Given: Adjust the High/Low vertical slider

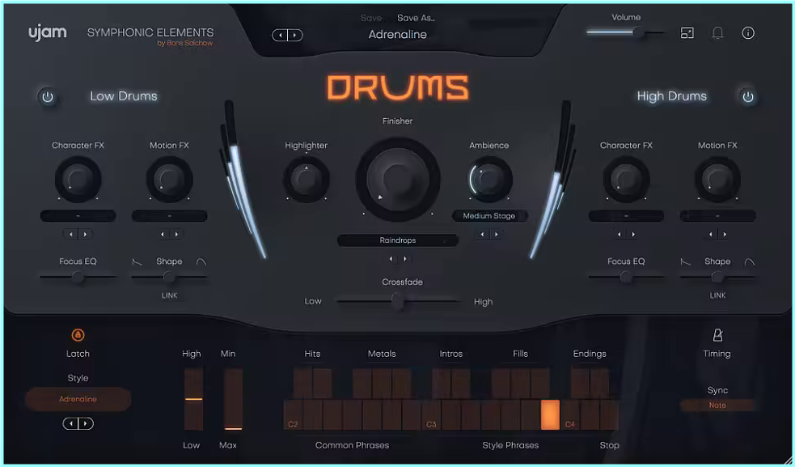Looking at the screenshot, I should [x=193, y=399].
